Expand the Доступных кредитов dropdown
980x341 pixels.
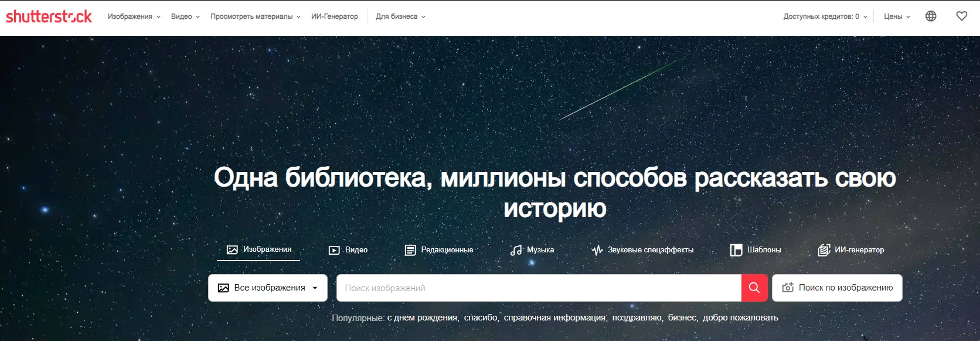point(825,16)
